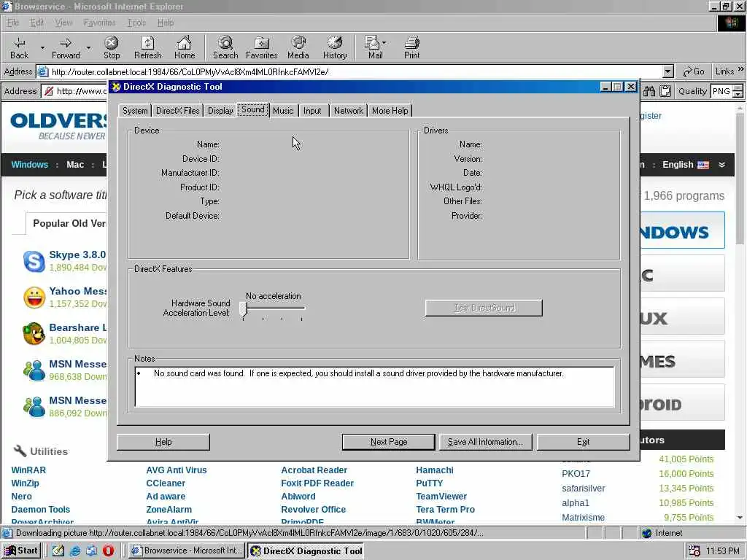The height and width of the screenshot is (560, 747).
Task: Click the Help button in DirectX dialog
Action: [163, 442]
